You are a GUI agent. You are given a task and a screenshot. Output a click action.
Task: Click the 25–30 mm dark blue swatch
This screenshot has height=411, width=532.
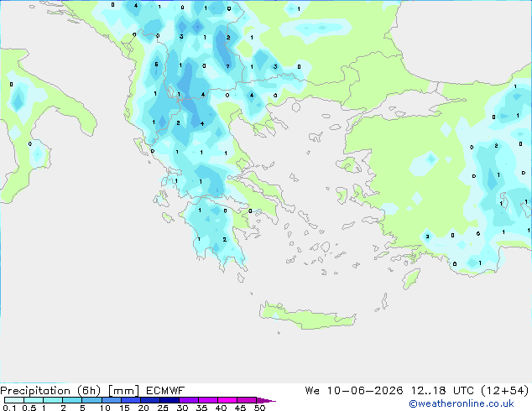(170, 400)
